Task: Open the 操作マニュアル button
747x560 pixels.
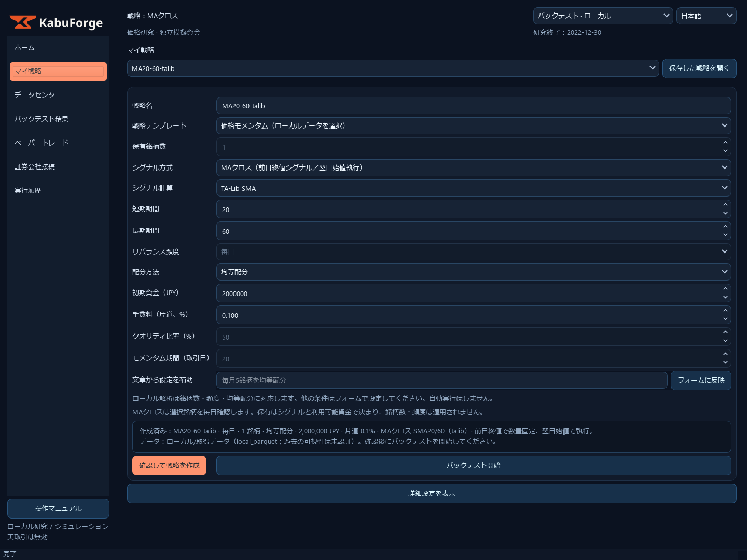Action: point(58,509)
